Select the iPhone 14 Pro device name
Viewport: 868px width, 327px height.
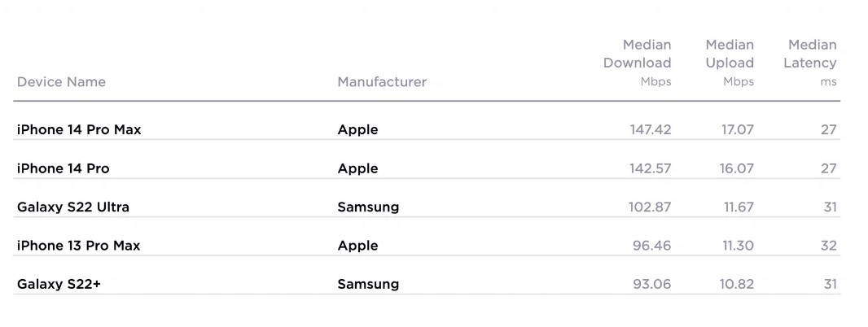pos(63,168)
